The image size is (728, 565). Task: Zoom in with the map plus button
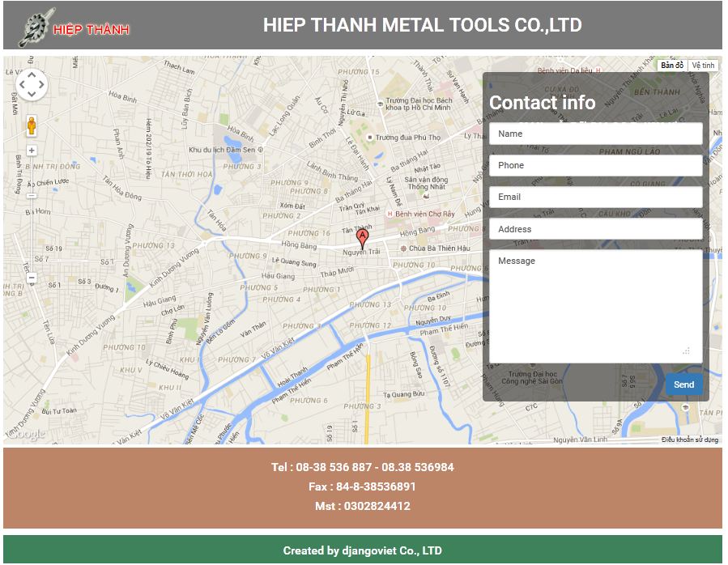32,151
